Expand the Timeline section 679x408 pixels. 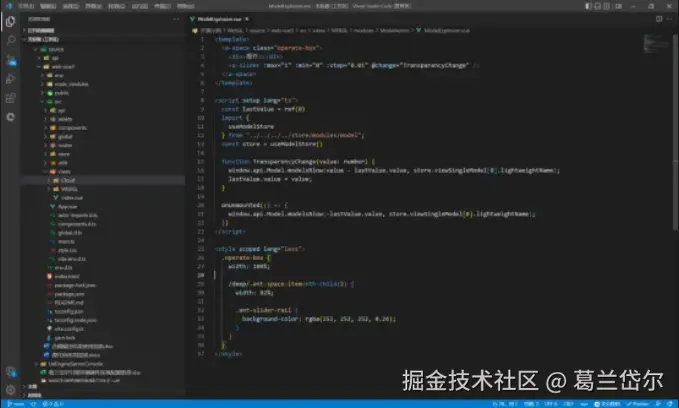click(x=103, y=395)
